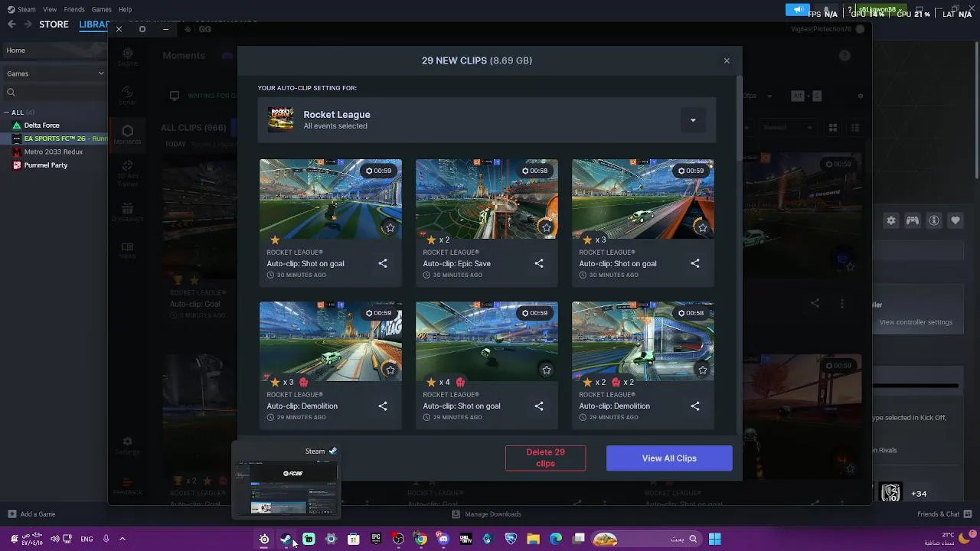The height and width of the screenshot is (551, 980).
Task: Open the first Shot on goal clip thumbnail
Action: [331, 199]
